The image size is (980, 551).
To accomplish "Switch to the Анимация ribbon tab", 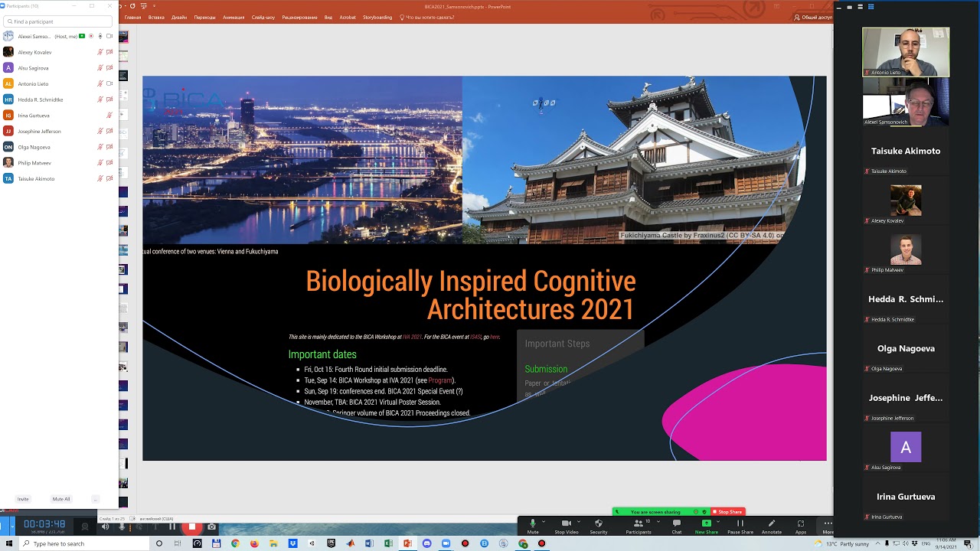I will coord(234,17).
